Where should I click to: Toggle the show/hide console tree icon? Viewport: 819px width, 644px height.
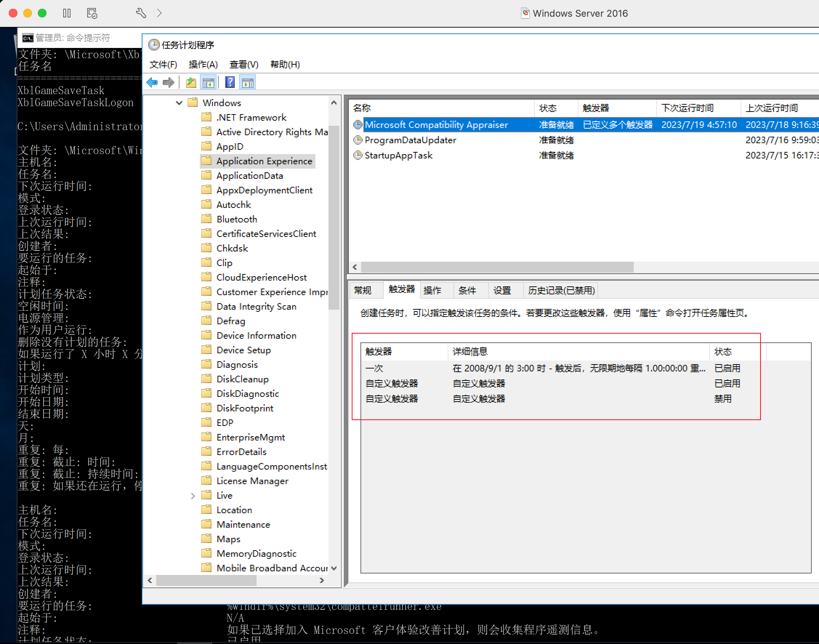(209, 82)
